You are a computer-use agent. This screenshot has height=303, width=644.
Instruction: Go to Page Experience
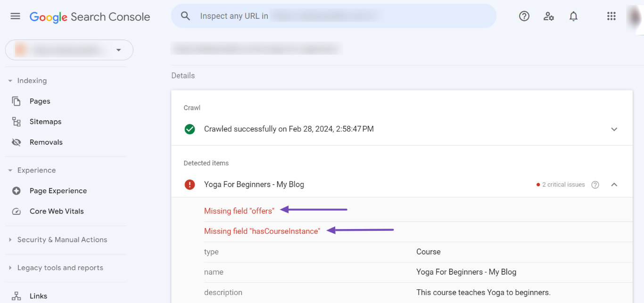[x=58, y=191]
